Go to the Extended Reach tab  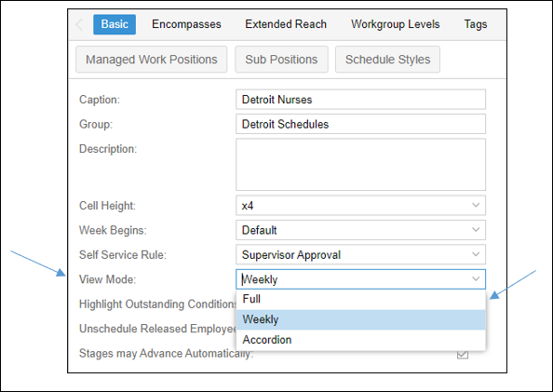[x=286, y=24]
